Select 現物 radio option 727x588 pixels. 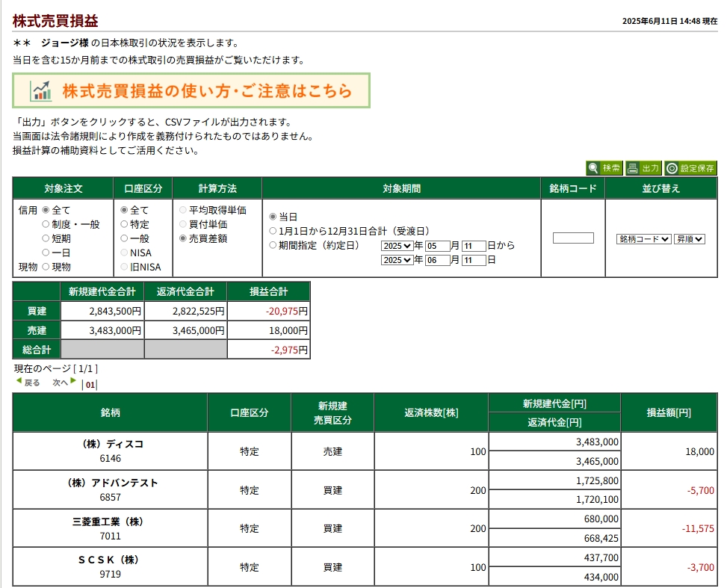point(46,267)
